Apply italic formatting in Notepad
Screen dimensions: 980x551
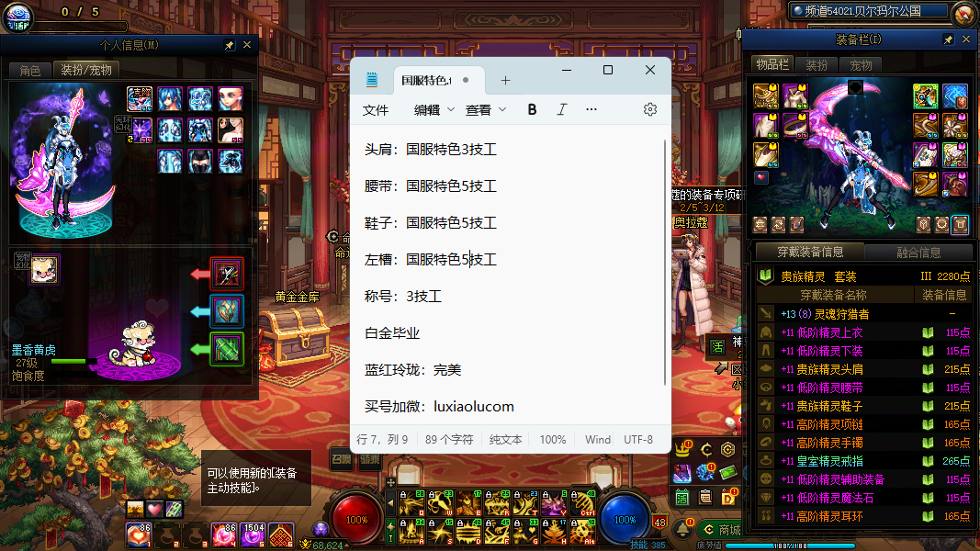tap(562, 109)
